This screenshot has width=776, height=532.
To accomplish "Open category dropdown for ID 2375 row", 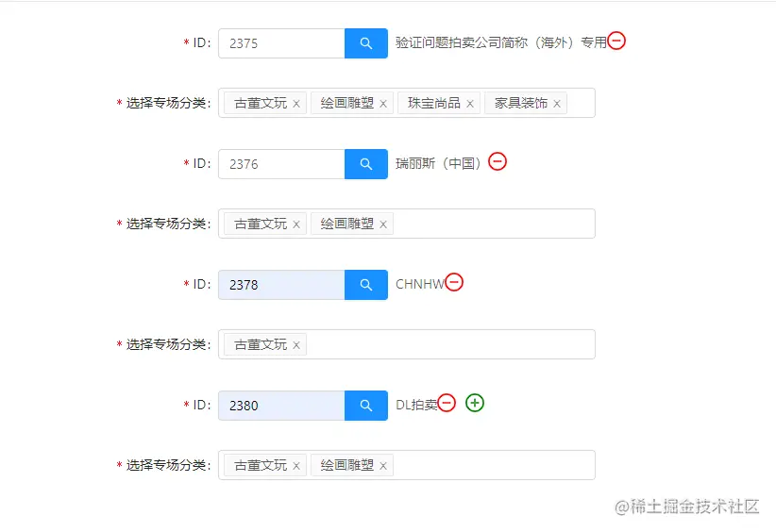I will tap(580, 103).
